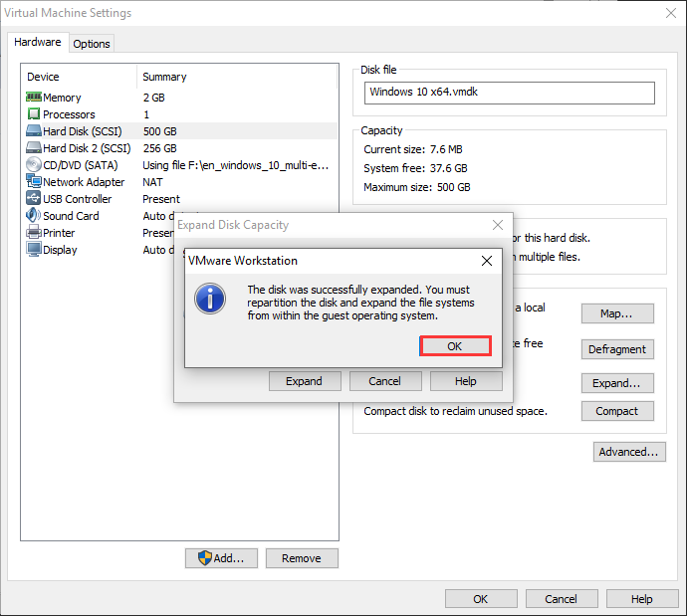687x616 pixels.
Task: Click Help in Expand Disk Capacity dialog
Action: click(466, 381)
